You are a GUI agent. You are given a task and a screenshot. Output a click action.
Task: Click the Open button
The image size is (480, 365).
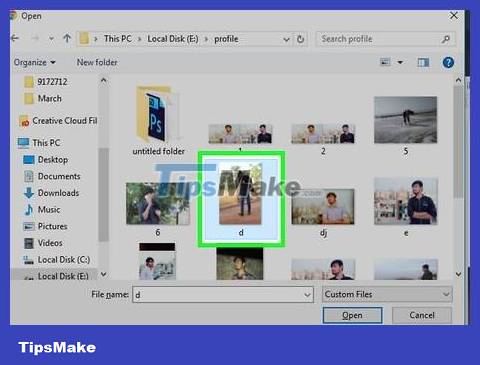[x=352, y=315]
